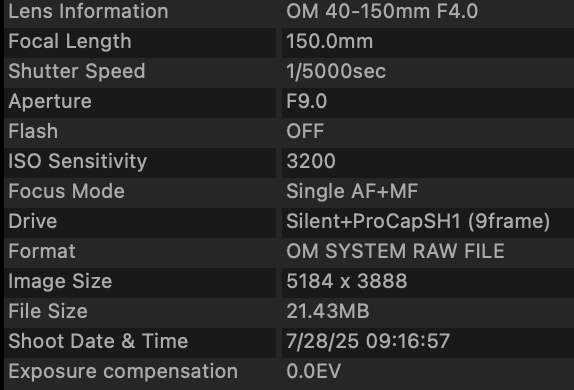
Task: Select the Lens Information label
Action: coord(88,11)
